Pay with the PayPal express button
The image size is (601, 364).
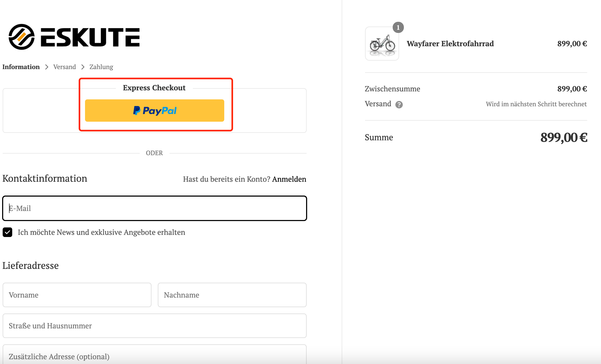point(154,111)
